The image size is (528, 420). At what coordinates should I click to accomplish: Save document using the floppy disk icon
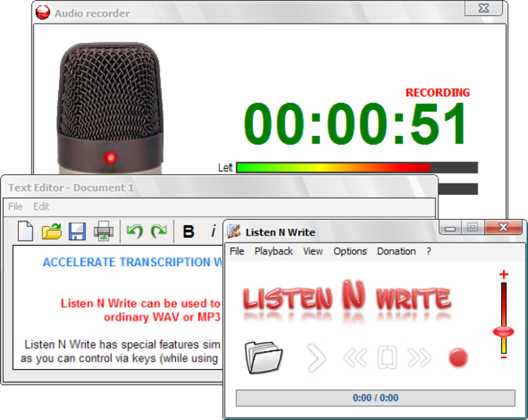coord(77,232)
